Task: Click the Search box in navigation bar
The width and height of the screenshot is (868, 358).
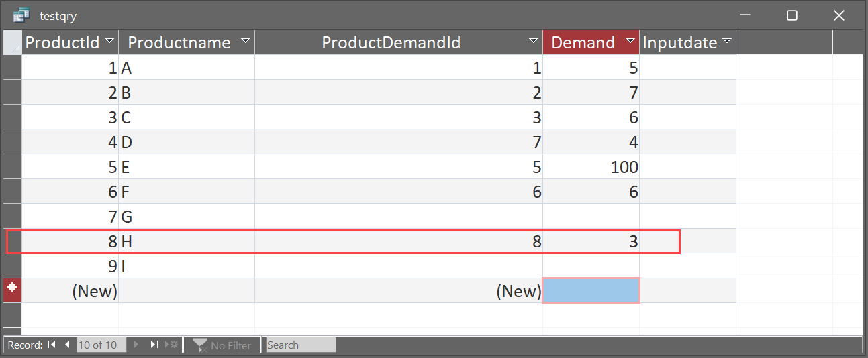Action: tap(300, 345)
